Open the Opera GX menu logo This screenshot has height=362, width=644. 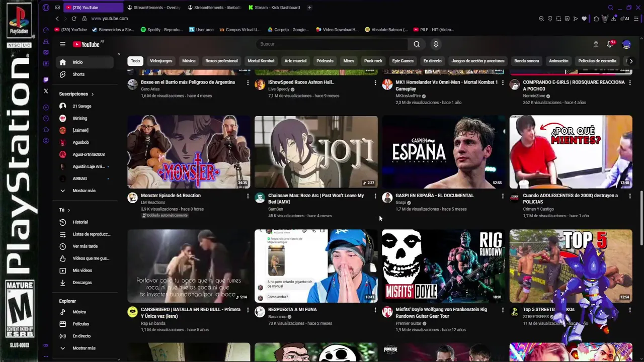click(x=46, y=8)
